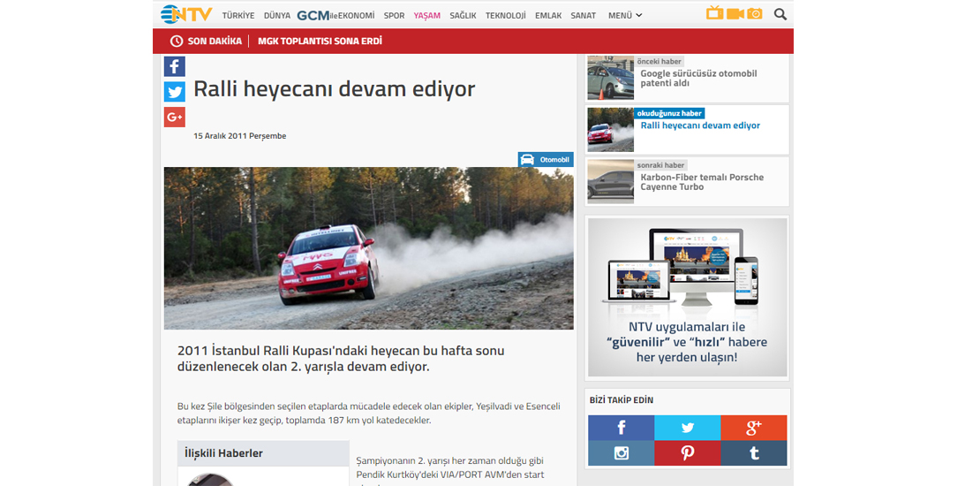Viewport: 980px width, 486px height.
Task: Share article on Google Plus
Action: 174,117
